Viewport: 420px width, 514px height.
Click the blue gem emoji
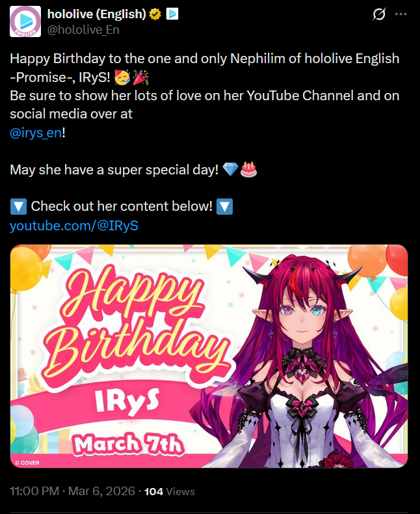230,169
